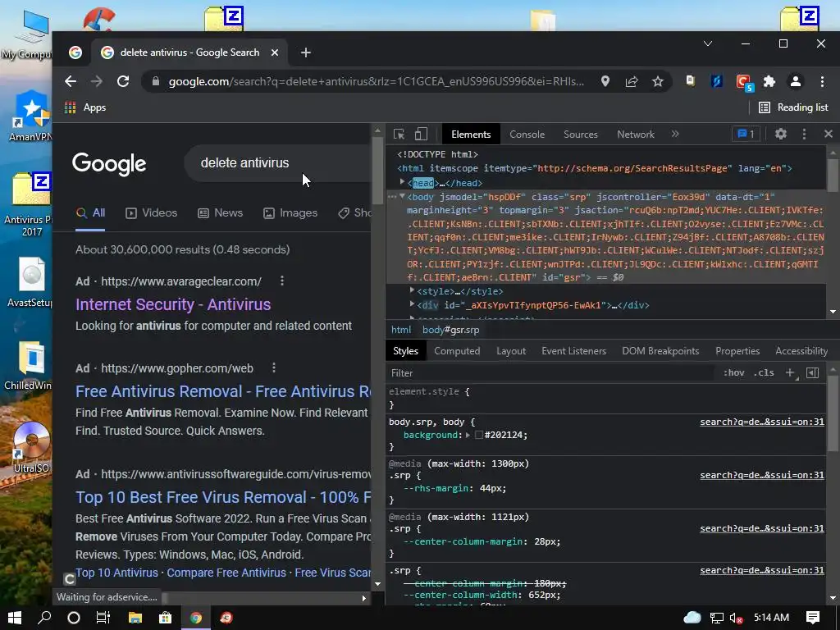Open the Accessibility tab in DevTools

click(801, 351)
